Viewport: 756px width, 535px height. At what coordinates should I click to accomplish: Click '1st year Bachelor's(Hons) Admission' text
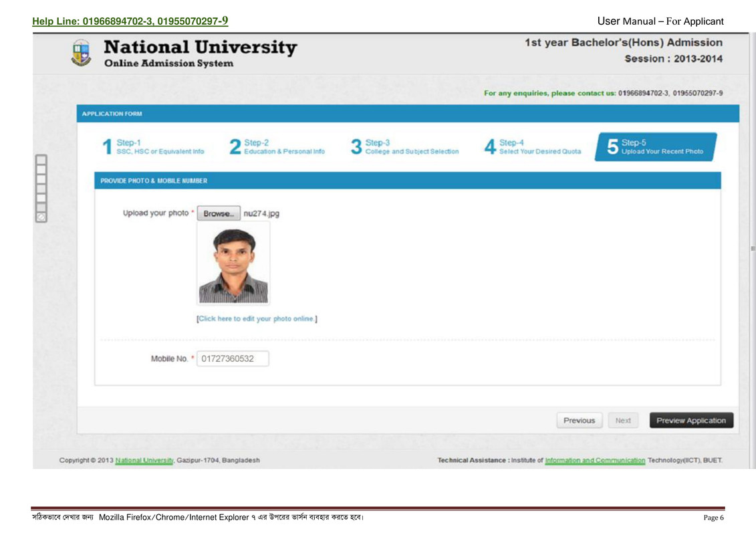coord(624,42)
